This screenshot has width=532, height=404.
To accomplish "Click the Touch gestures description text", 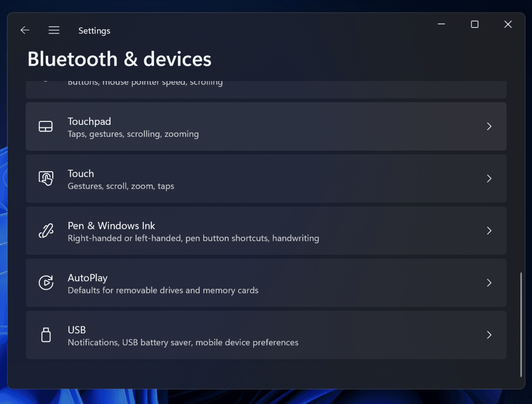I will coord(121,187).
